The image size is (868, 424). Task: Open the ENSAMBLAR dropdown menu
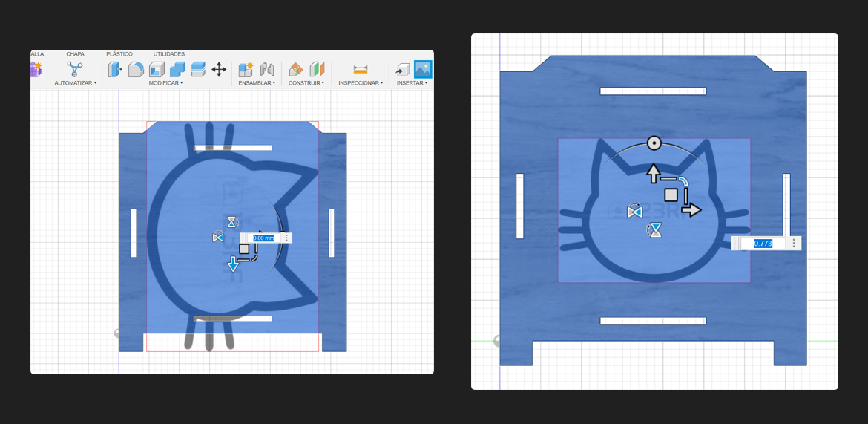[x=257, y=82]
